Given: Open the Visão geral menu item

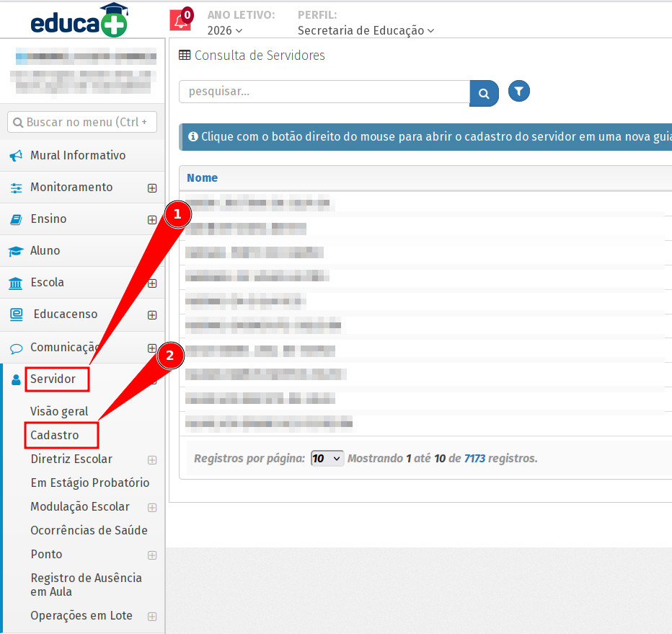Looking at the screenshot, I should click(x=59, y=411).
